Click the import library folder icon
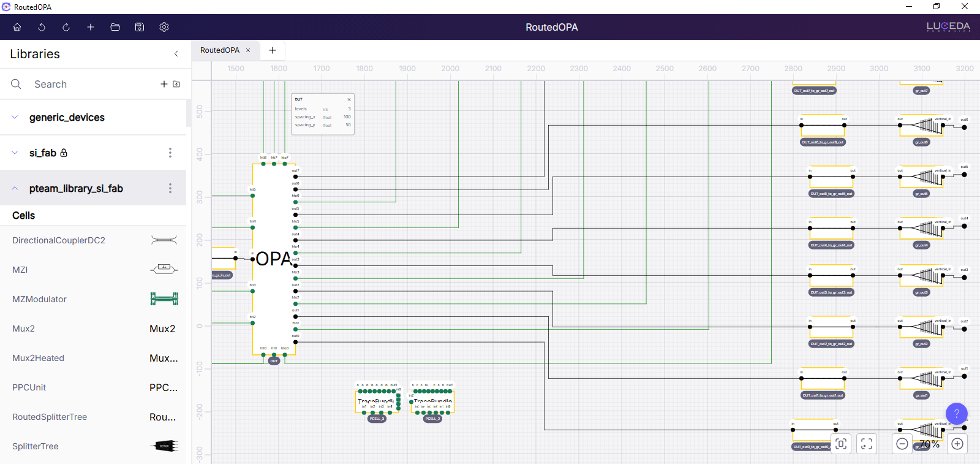Screen dimensions: 980x464 coord(176,84)
